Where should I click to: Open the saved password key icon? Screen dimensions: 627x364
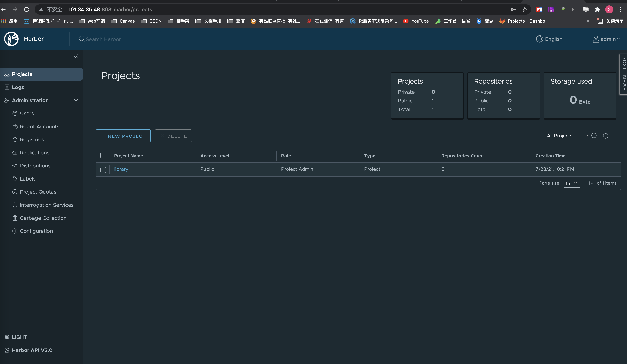513,9
